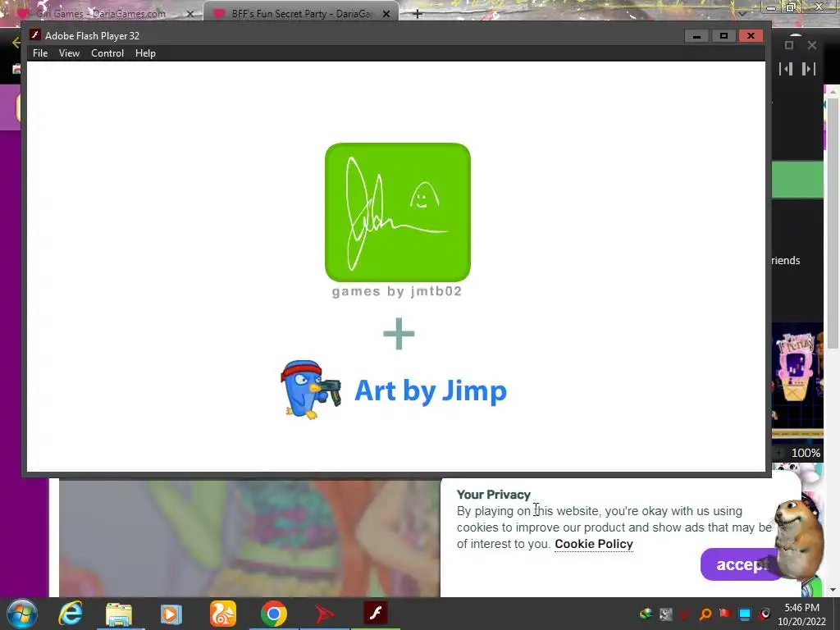This screenshot has height=630, width=840.
Task: Click the background panel's close X icon
Action: (x=812, y=46)
